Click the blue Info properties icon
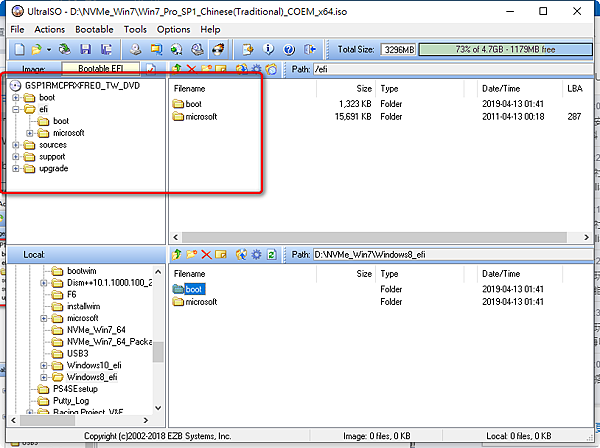This screenshot has width=600, height=448. point(268,49)
